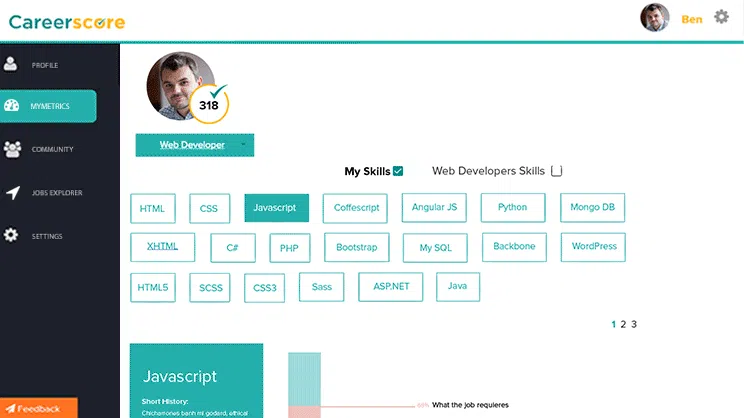Choose the Sass skill tag
Viewport: 744px width, 418px height.
pyautogui.click(x=321, y=287)
